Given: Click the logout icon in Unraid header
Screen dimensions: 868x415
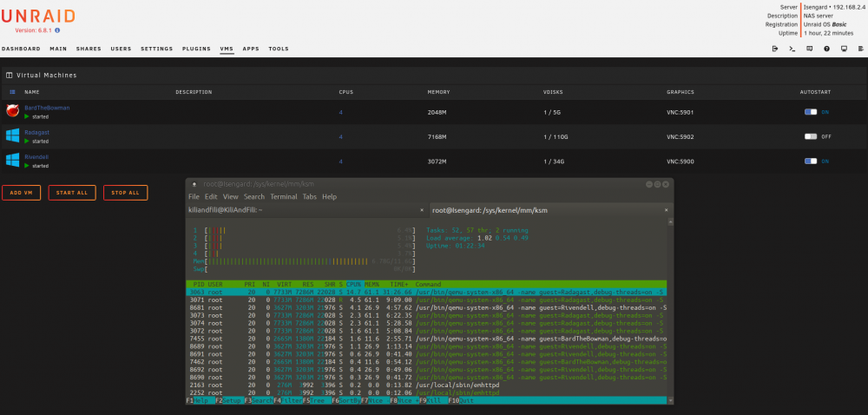Looking at the screenshot, I should pyautogui.click(x=774, y=49).
